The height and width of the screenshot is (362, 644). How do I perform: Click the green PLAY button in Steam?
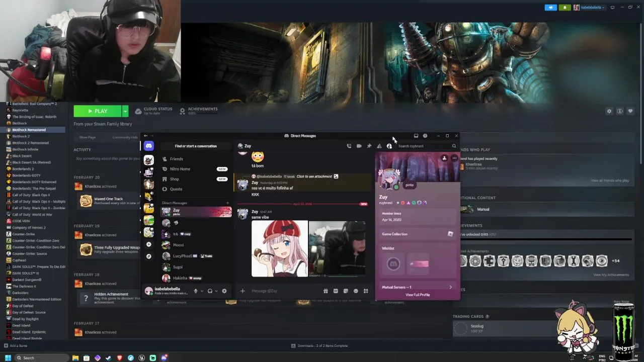98,111
